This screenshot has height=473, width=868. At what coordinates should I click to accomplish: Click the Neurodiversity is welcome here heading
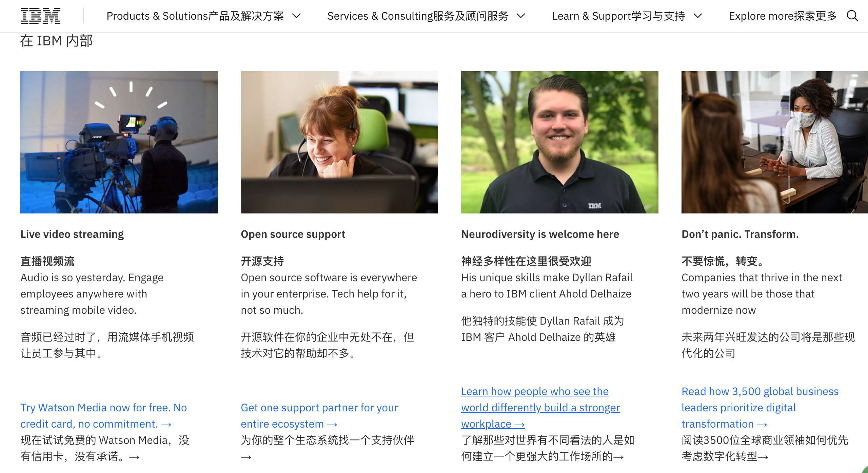(540, 234)
